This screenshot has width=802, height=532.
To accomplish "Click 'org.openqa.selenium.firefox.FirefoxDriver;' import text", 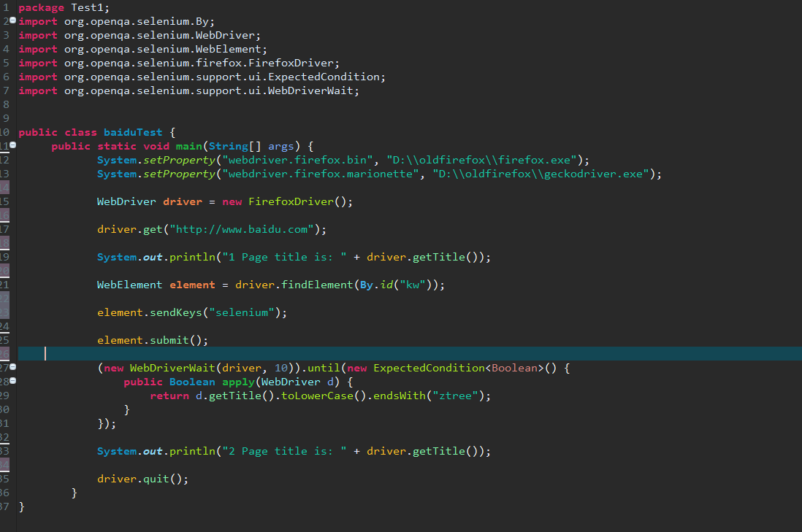I will point(202,63).
